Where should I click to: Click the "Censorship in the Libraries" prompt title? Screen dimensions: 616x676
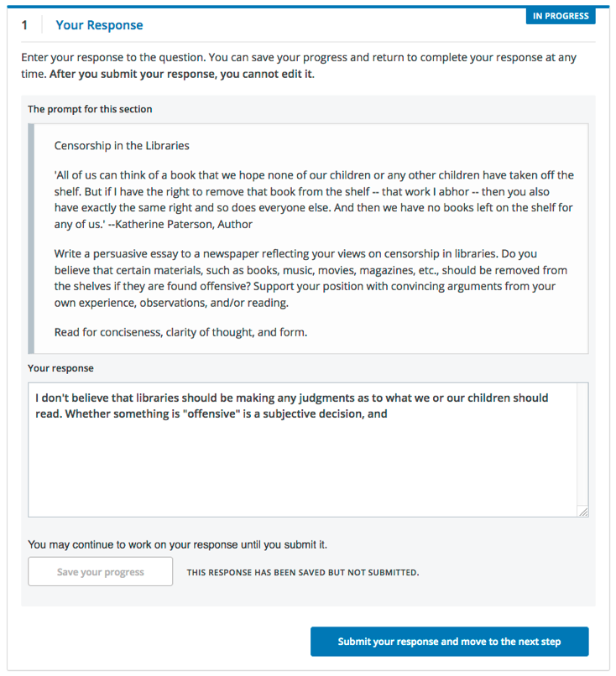pyautogui.click(x=122, y=145)
